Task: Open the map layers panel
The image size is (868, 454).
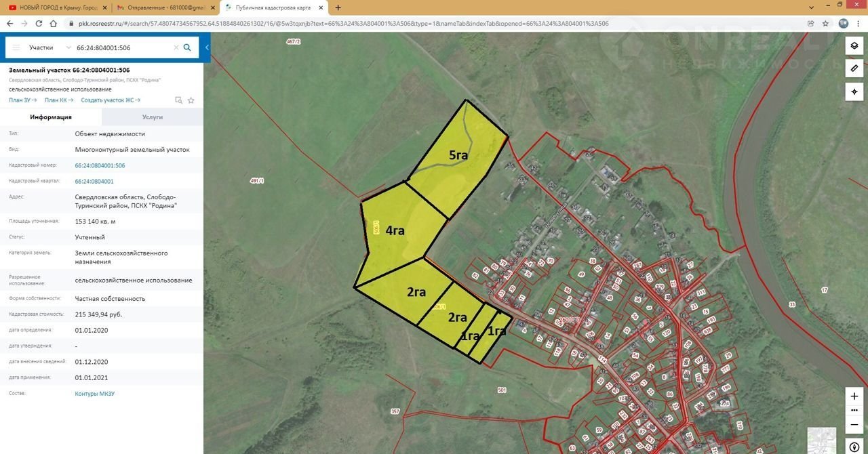Action: [x=854, y=46]
